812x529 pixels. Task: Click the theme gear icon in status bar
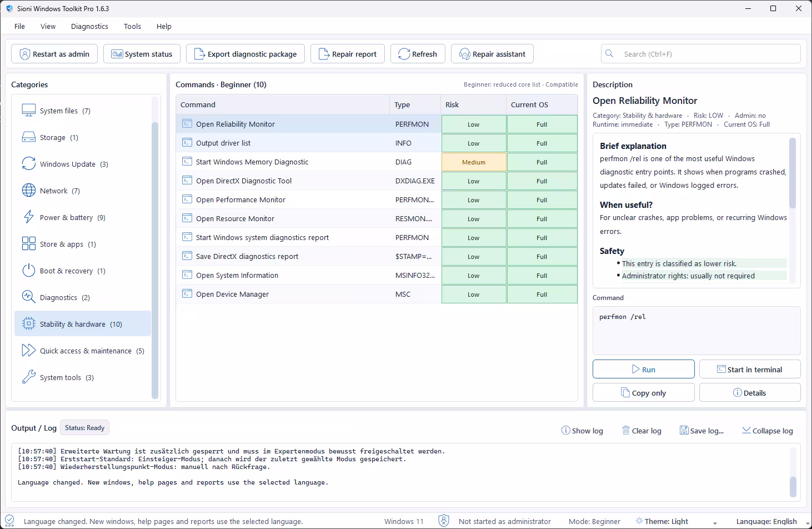pos(639,521)
